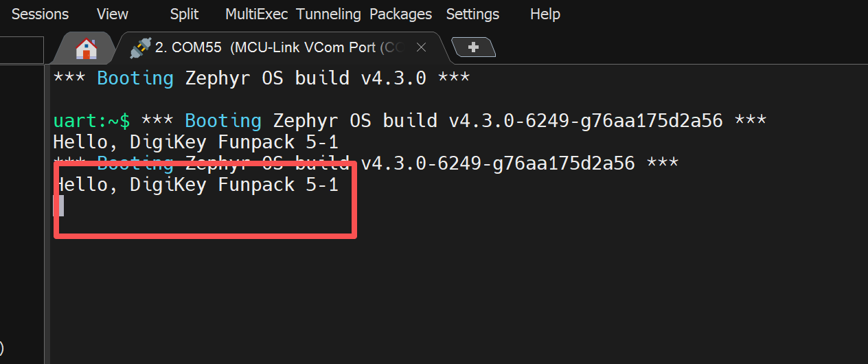Click the first Booting Zephyr v4.3.0 line

[x=261, y=78]
